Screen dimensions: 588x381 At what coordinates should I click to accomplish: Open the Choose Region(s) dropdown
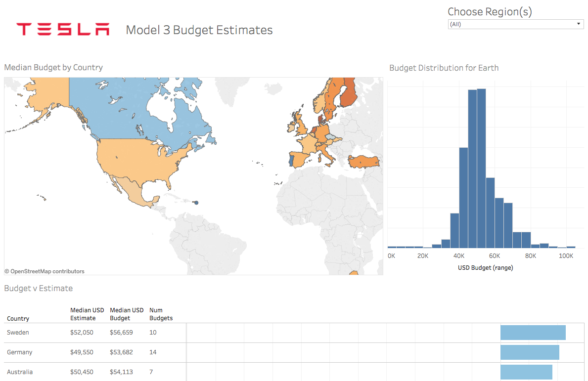(x=516, y=24)
